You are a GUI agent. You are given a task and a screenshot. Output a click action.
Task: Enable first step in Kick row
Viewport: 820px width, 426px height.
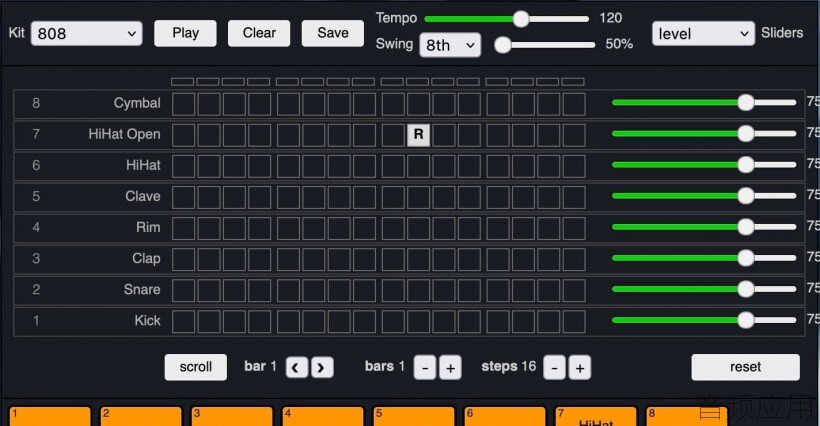click(x=184, y=320)
